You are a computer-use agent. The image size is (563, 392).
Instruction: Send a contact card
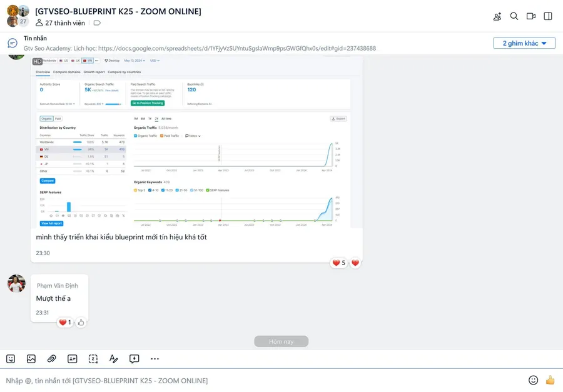tap(72, 359)
